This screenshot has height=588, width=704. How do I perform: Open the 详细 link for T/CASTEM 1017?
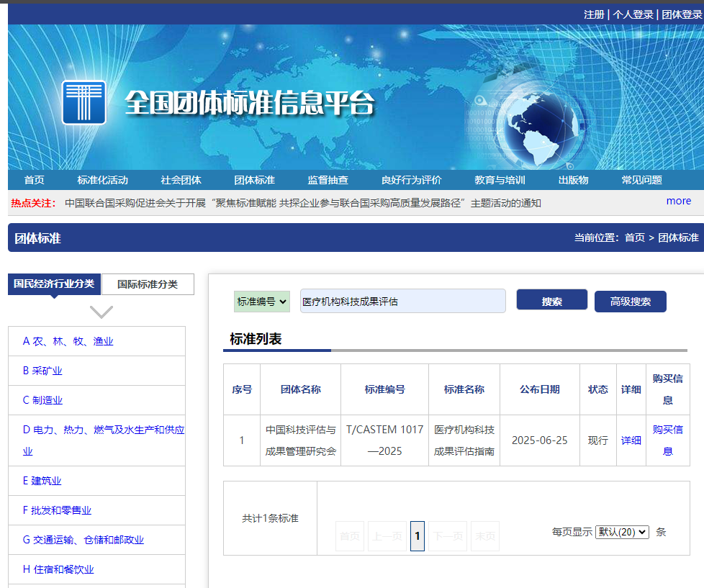pyautogui.click(x=631, y=440)
